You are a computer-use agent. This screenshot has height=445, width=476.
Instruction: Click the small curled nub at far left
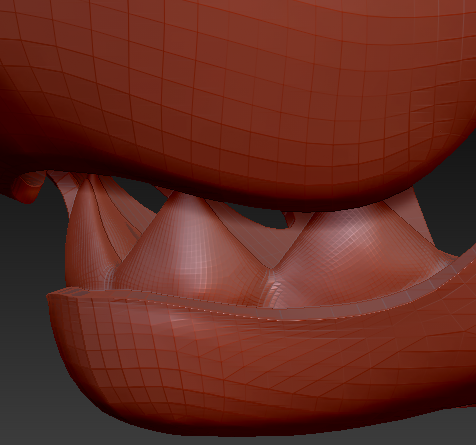pyautogui.click(x=28, y=188)
